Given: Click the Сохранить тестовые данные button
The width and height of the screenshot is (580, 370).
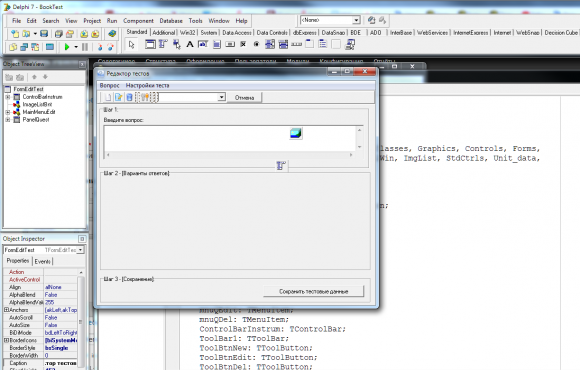Looking at the screenshot, I should point(314,291).
